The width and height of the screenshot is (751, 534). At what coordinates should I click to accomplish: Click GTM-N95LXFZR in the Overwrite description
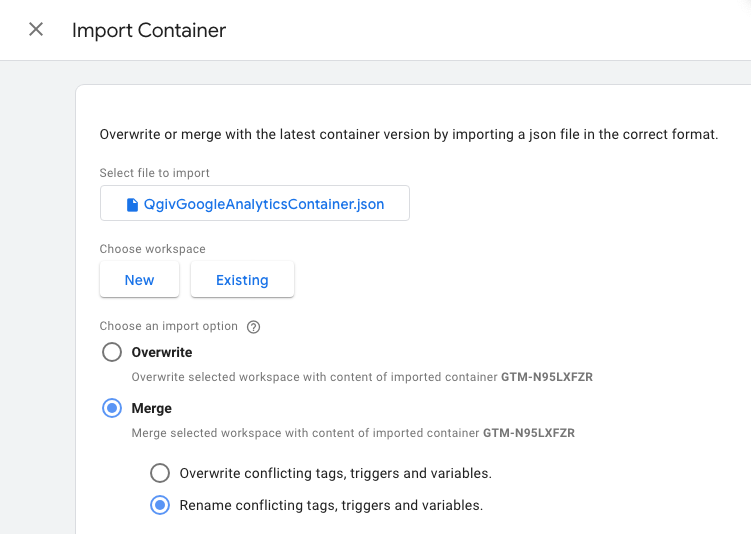point(547,377)
